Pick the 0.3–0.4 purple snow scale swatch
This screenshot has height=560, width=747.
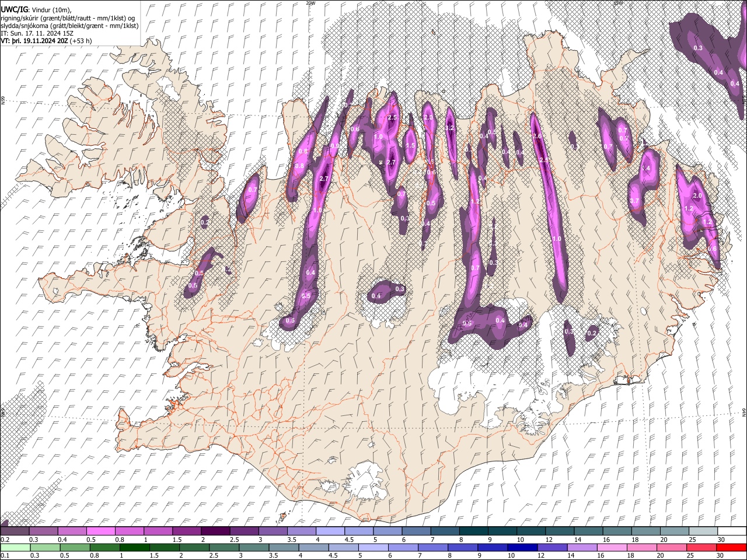pyautogui.click(x=43, y=531)
